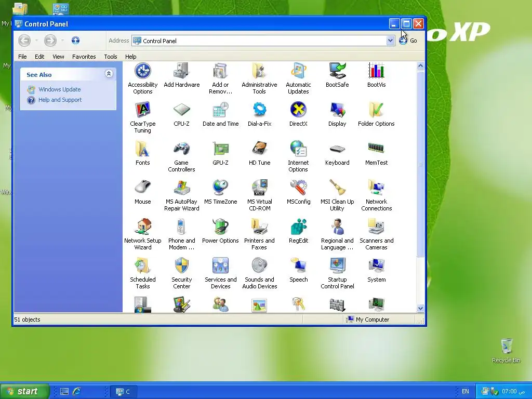The image size is (532, 399).
Task: Launch MemTest applet
Action: (376, 153)
